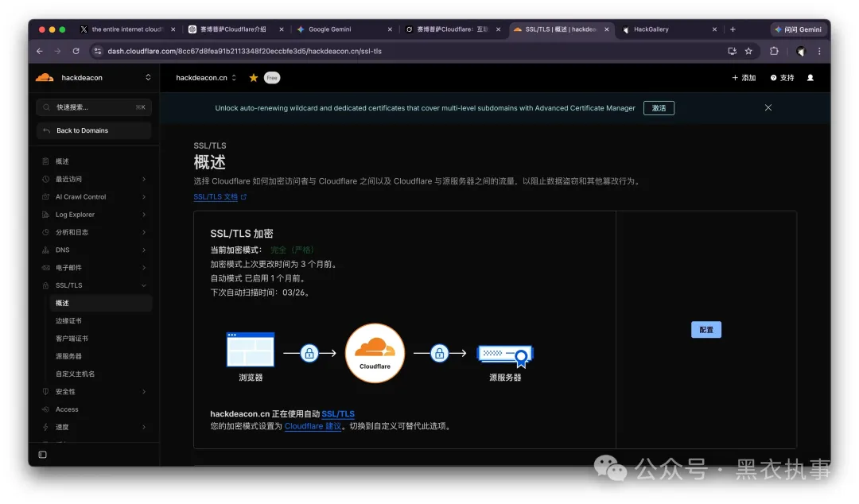The image size is (859, 504).
Task: Click the Free plan badge
Action: 272,78
